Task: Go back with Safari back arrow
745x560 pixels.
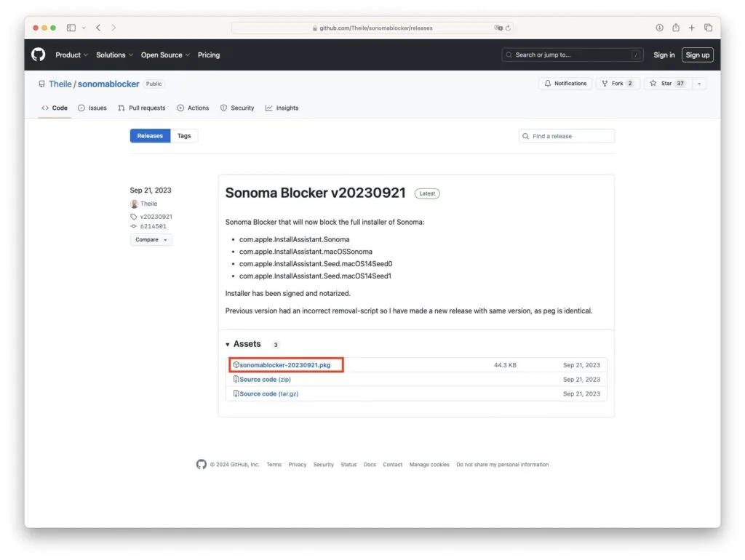Action: pyautogui.click(x=98, y=28)
